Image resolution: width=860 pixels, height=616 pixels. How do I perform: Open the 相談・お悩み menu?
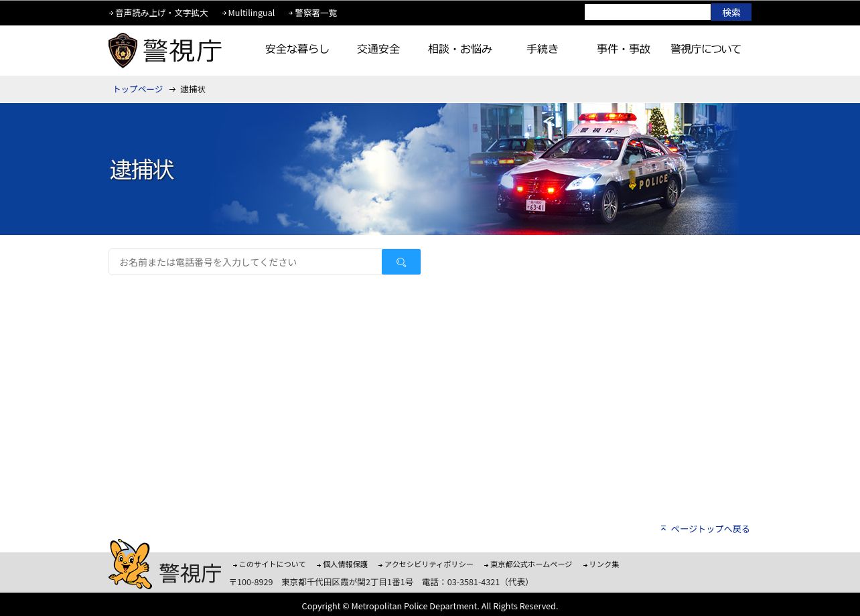pyautogui.click(x=460, y=49)
